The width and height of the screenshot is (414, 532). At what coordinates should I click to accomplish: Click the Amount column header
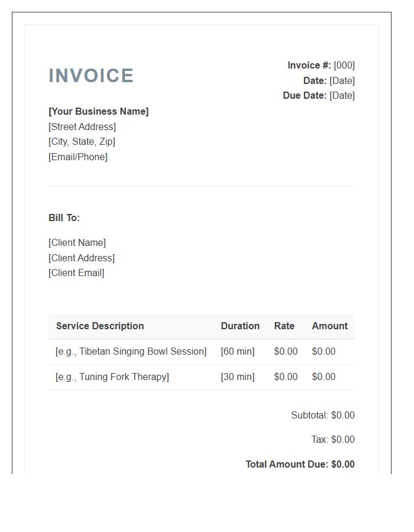tap(329, 326)
